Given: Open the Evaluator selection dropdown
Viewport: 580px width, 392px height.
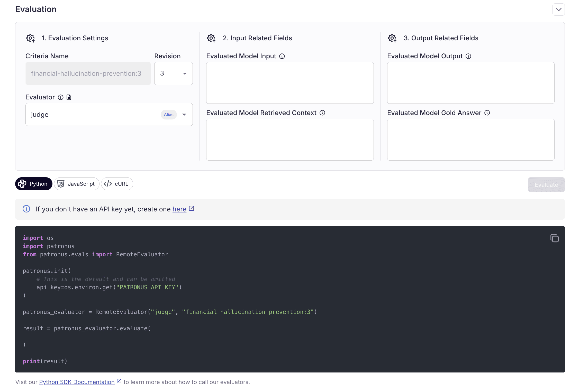Looking at the screenshot, I should click(x=184, y=114).
